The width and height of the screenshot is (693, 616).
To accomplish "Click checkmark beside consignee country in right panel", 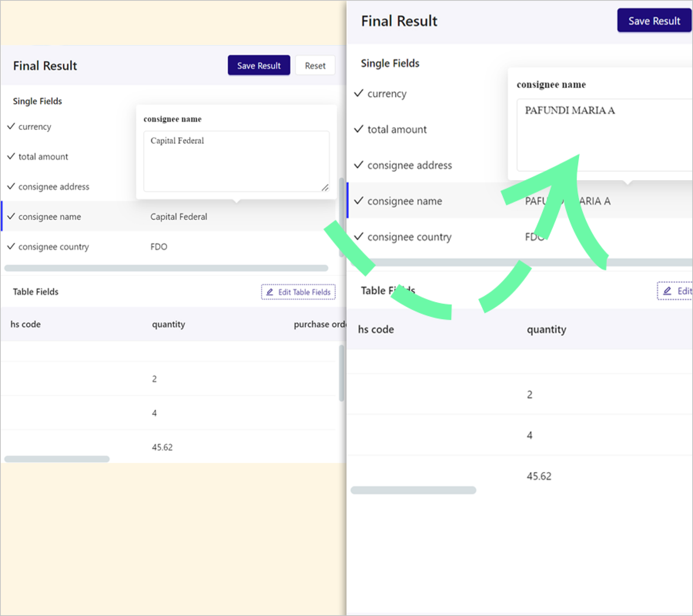I will tap(358, 236).
